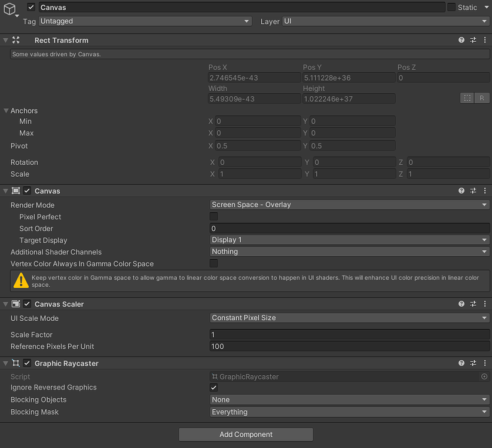Open the help icon on the Canvas component
492x448 pixels.
tap(461, 191)
